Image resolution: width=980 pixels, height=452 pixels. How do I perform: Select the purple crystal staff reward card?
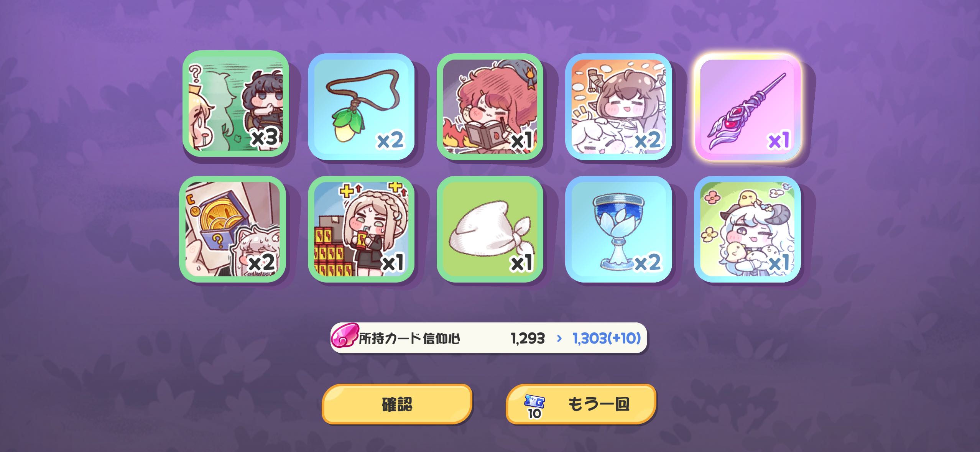(x=747, y=107)
